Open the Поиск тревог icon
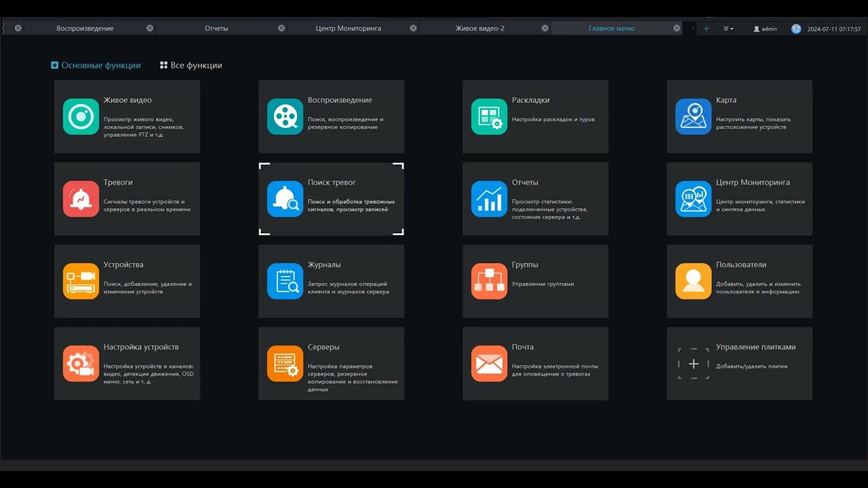This screenshot has width=868, height=488. pyautogui.click(x=285, y=199)
